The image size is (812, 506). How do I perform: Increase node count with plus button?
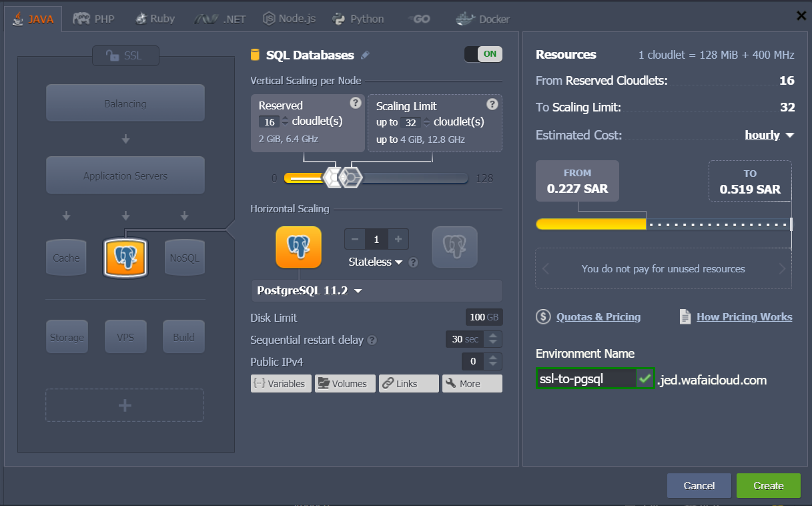click(398, 239)
